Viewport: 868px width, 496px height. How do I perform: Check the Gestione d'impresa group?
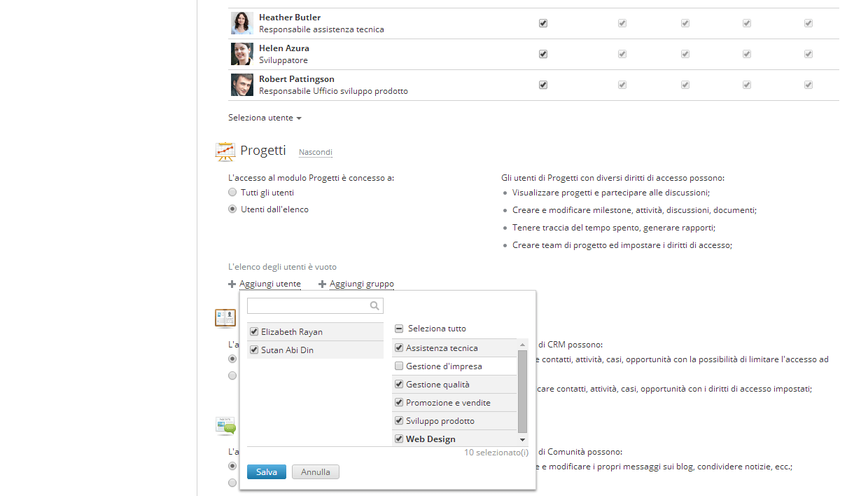pyautogui.click(x=399, y=366)
